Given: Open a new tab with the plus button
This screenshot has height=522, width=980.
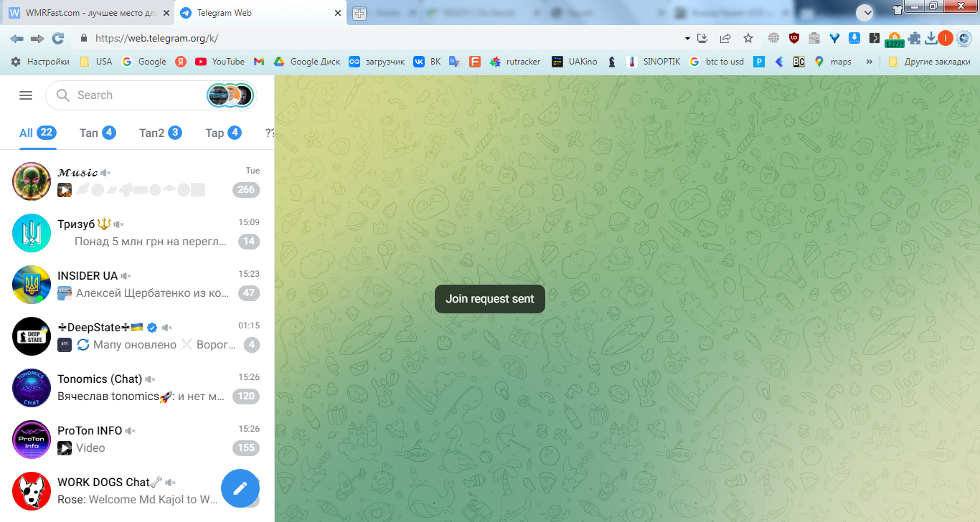Looking at the screenshot, I should tap(359, 13).
